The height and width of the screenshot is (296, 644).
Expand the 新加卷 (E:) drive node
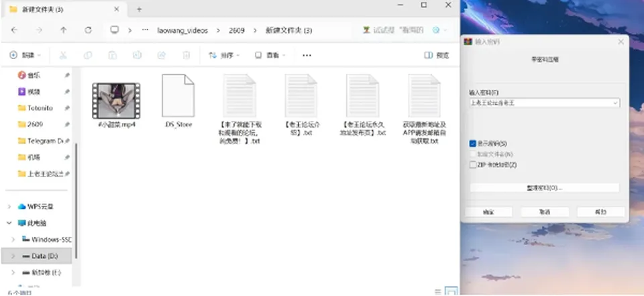tap(13, 272)
